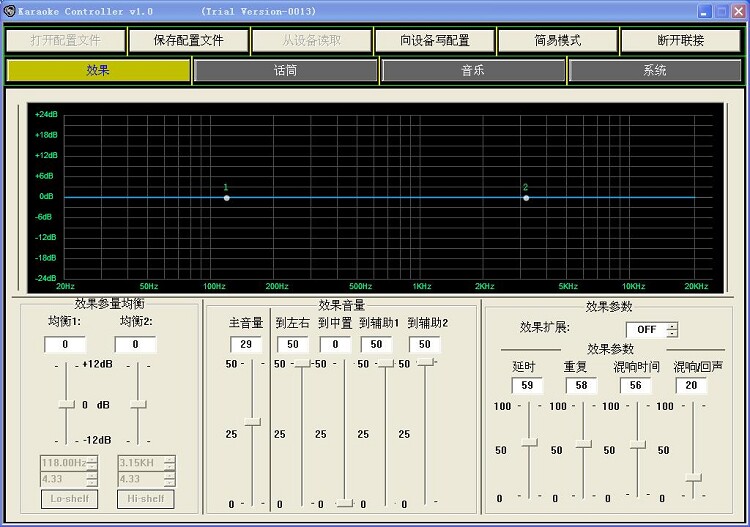Click the 1KHz axis label

point(422,286)
